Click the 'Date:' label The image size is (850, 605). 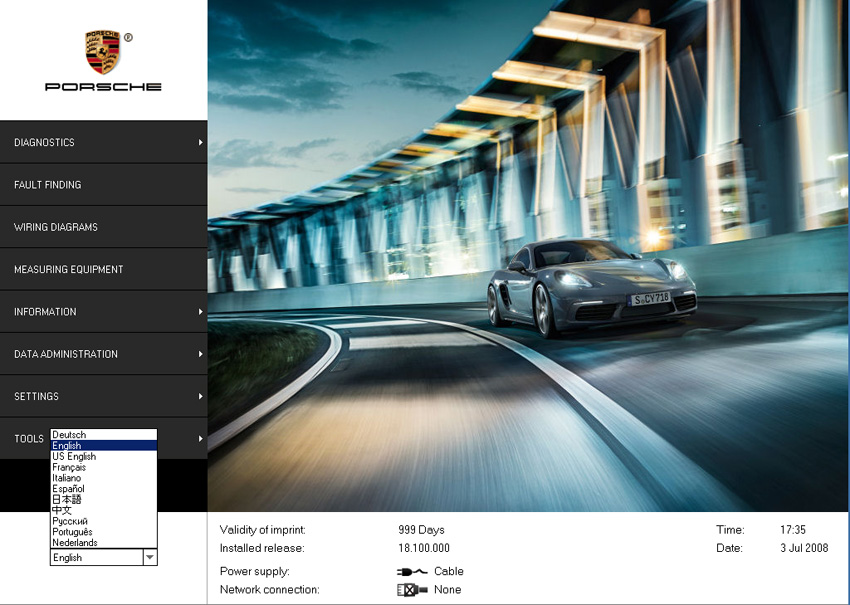point(729,548)
